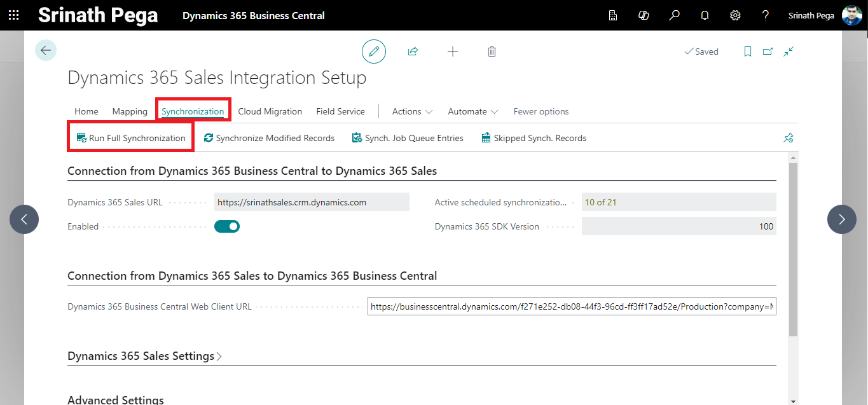The width and height of the screenshot is (868, 405).
Task: Open the Cloud Migration tab
Action: (270, 111)
